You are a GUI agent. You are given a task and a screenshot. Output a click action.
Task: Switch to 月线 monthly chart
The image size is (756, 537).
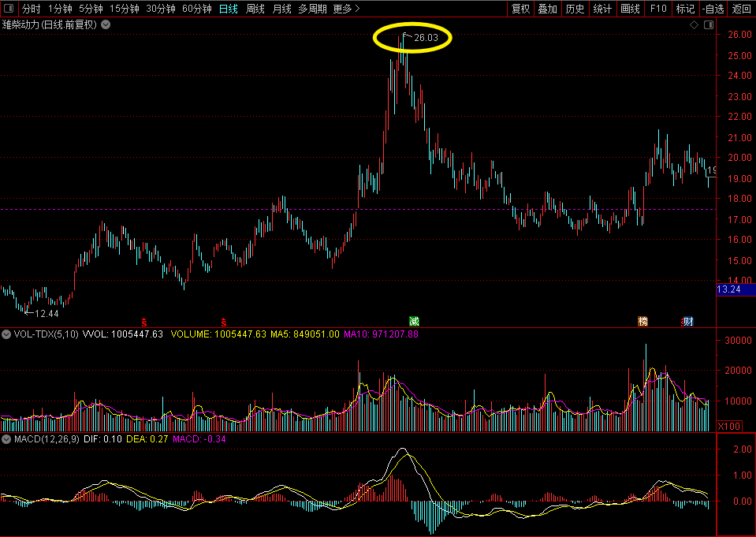pyautogui.click(x=281, y=9)
